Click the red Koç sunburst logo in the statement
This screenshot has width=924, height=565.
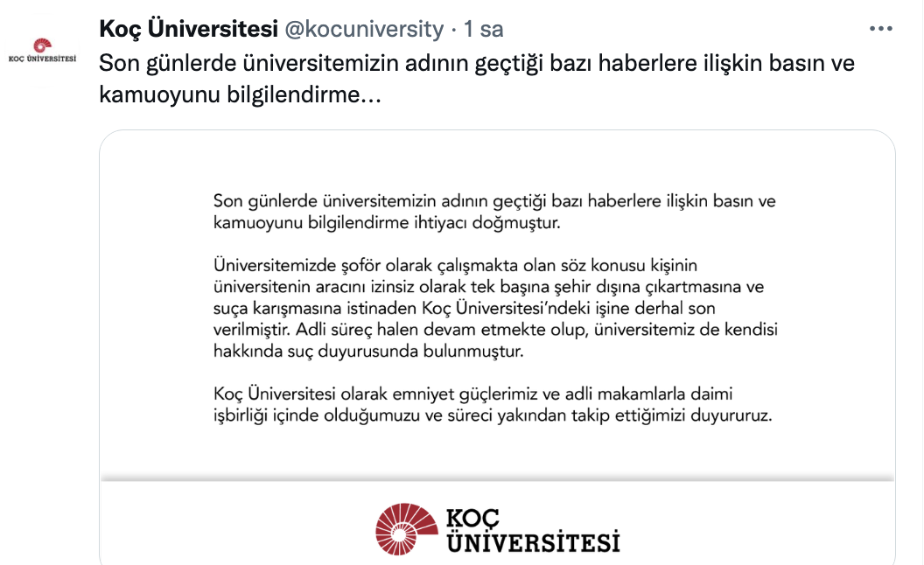(x=409, y=527)
